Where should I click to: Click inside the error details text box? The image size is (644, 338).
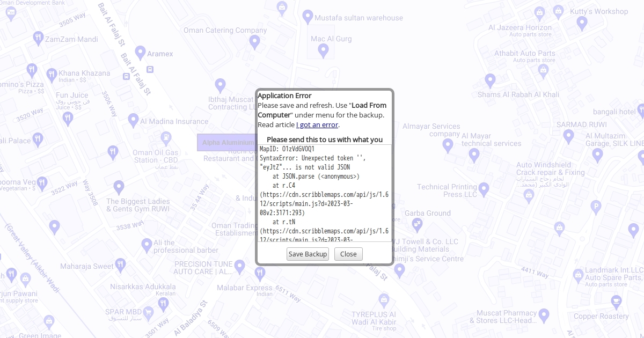324,193
